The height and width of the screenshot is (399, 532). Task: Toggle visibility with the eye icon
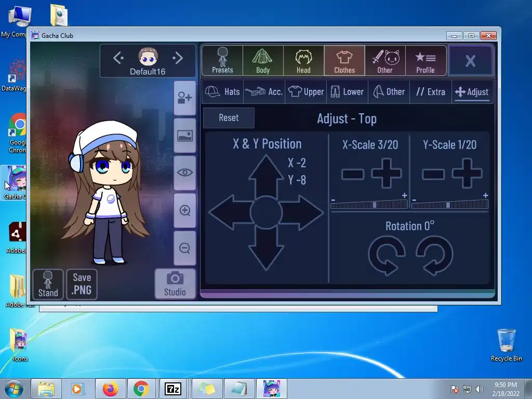184,172
